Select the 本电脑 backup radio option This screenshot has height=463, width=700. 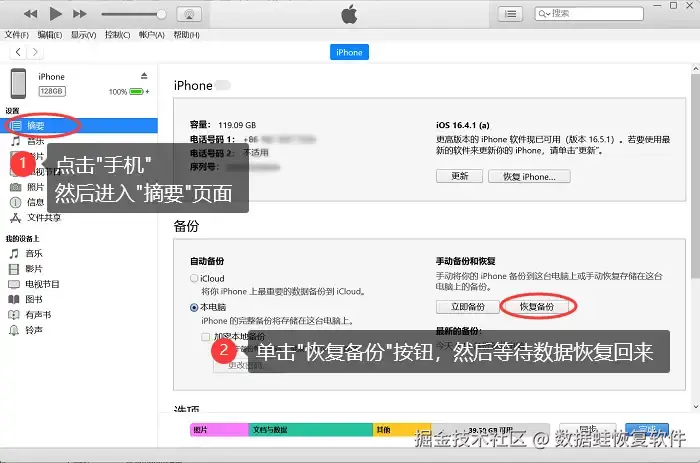tap(194, 308)
